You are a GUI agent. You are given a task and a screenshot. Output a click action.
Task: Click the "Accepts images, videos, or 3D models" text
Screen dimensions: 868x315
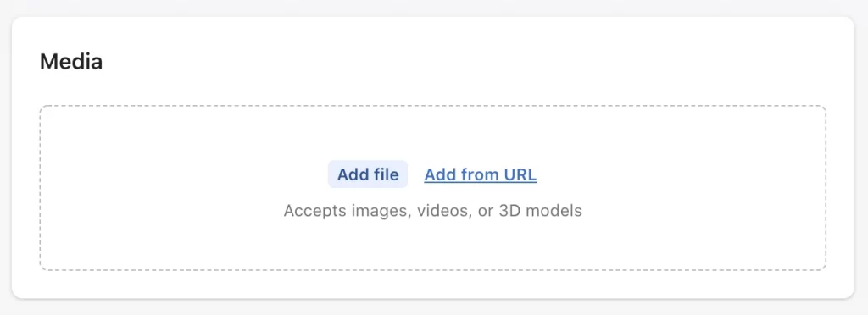433,211
